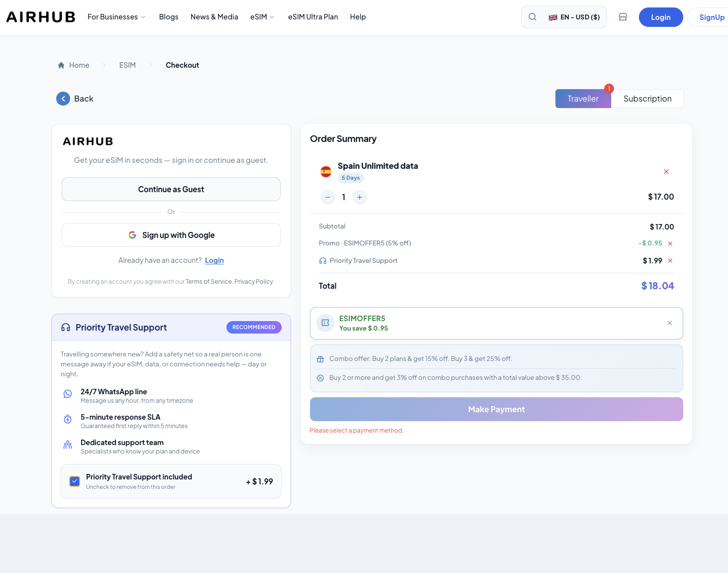The width and height of the screenshot is (728, 573).
Task: Switch to Traveller tab
Action: (x=583, y=99)
